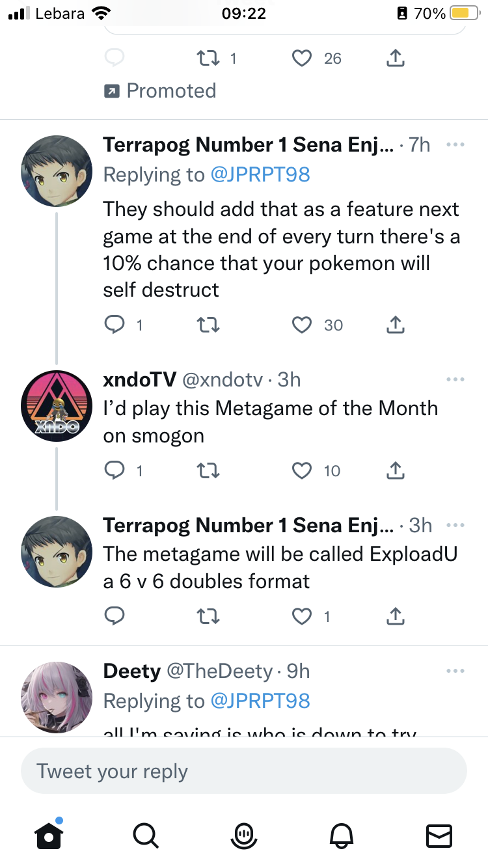
Task: Like the xndoTV tweet with 10 likes
Action: (x=302, y=470)
